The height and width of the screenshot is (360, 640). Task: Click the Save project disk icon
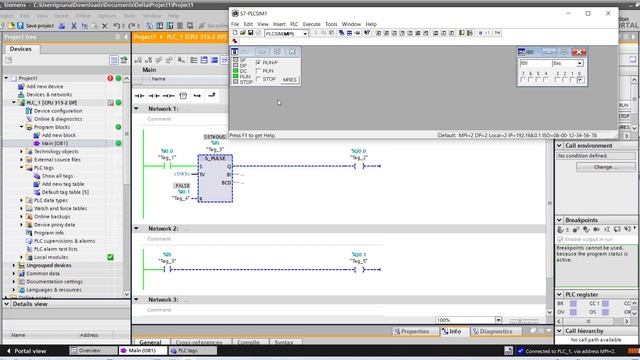point(20,25)
